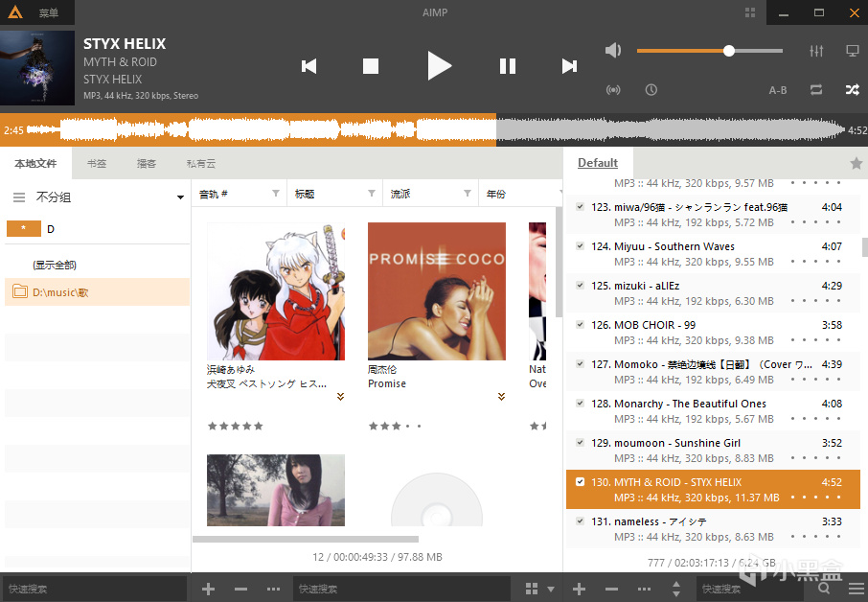This screenshot has width=868, height=602.
Task: Expand details for Promise album
Action: click(501, 397)
